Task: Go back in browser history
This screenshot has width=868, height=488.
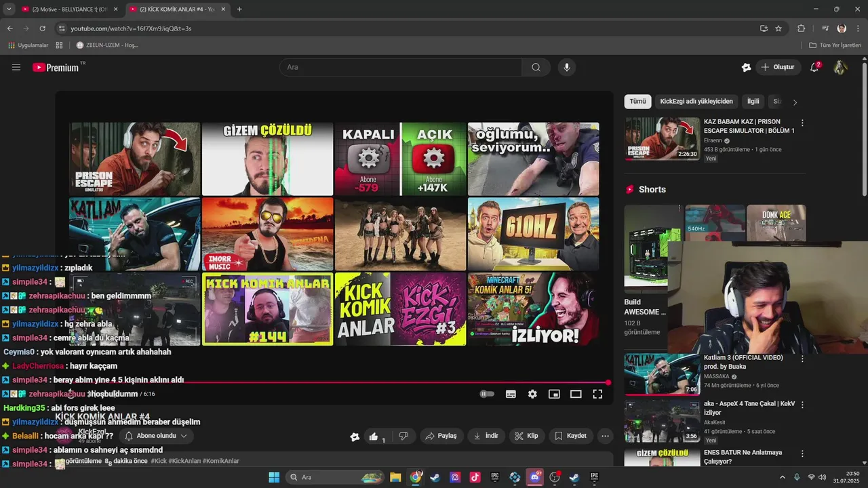Action: [x=9, y=28]
